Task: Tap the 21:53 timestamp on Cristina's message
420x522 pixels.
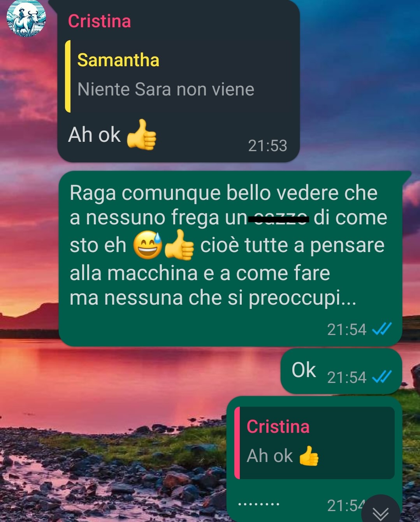Action: [x=267, y=146]
